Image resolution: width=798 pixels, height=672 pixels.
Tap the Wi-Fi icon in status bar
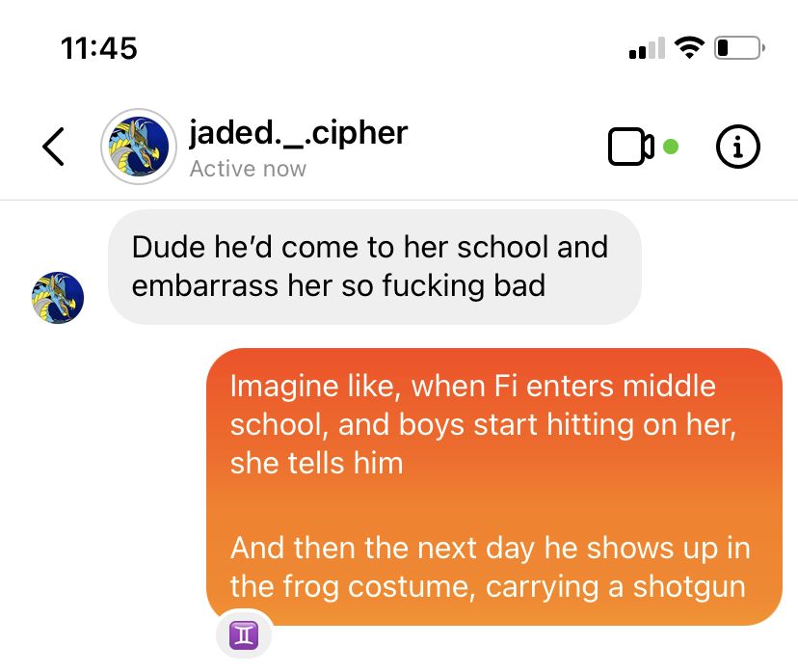[689, 48]
